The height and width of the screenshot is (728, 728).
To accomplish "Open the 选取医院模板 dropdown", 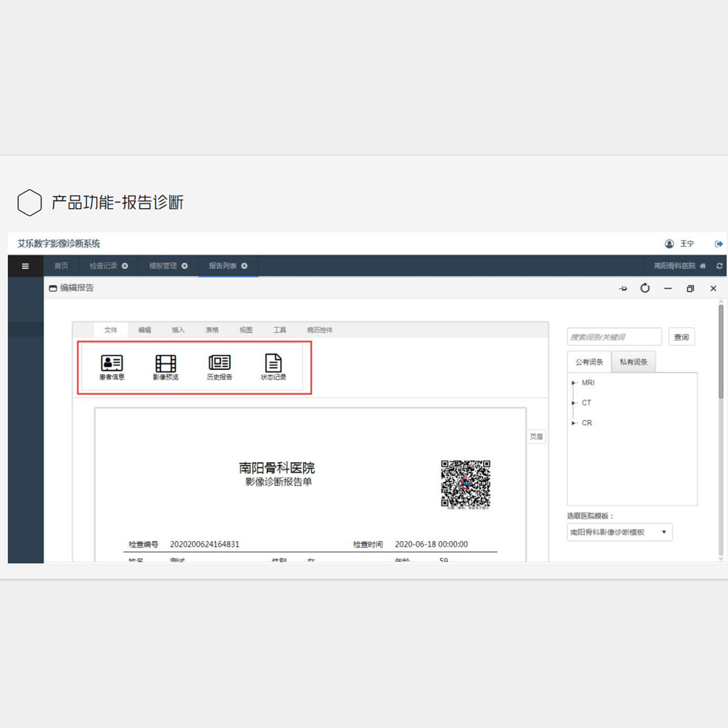I will [x=619, y=532].
